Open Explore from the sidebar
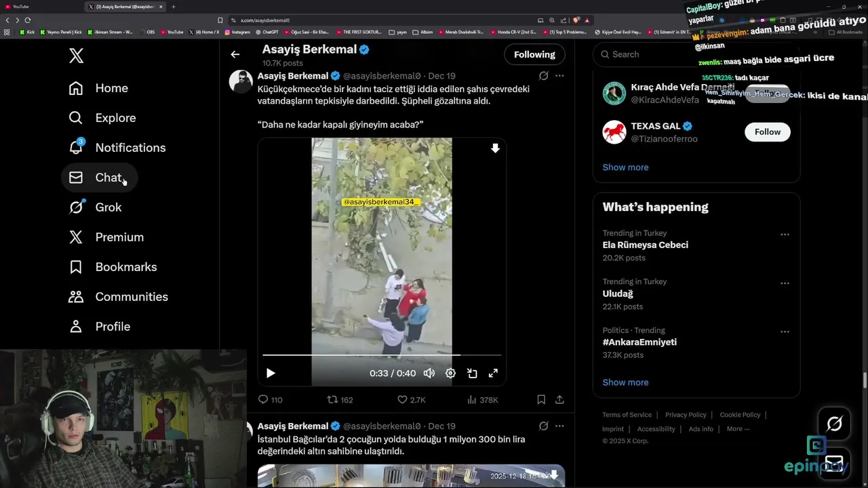Screen dimensions: 868x488 coord(102,118)
